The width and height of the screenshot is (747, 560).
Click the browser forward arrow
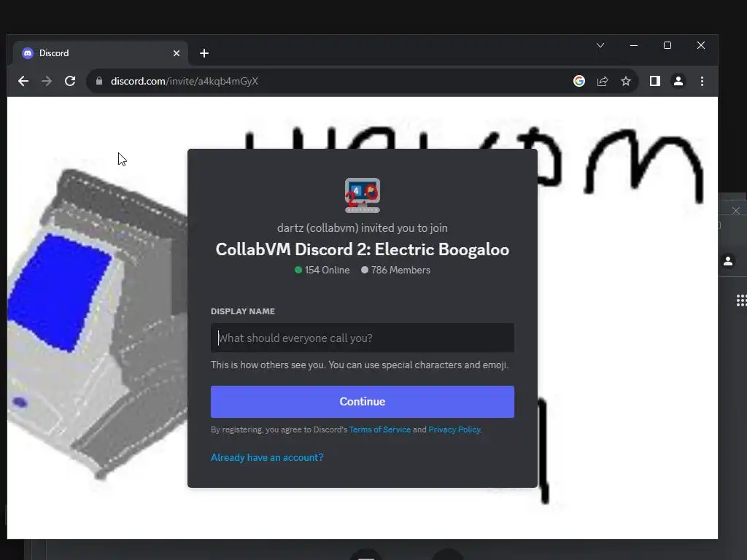click(46, 82)
